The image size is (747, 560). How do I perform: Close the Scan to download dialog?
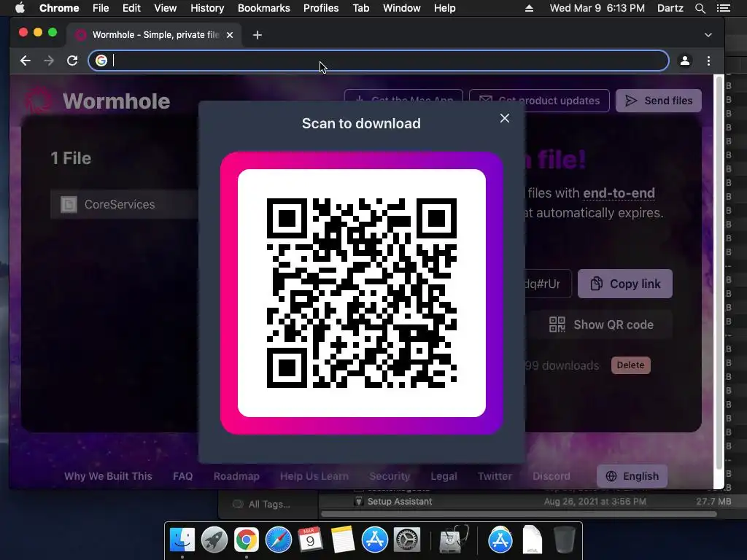click(505, 118)
